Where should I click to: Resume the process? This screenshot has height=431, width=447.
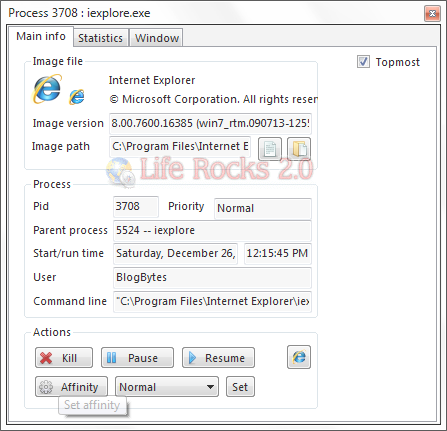pyautogui.click(x=218, y=358)
